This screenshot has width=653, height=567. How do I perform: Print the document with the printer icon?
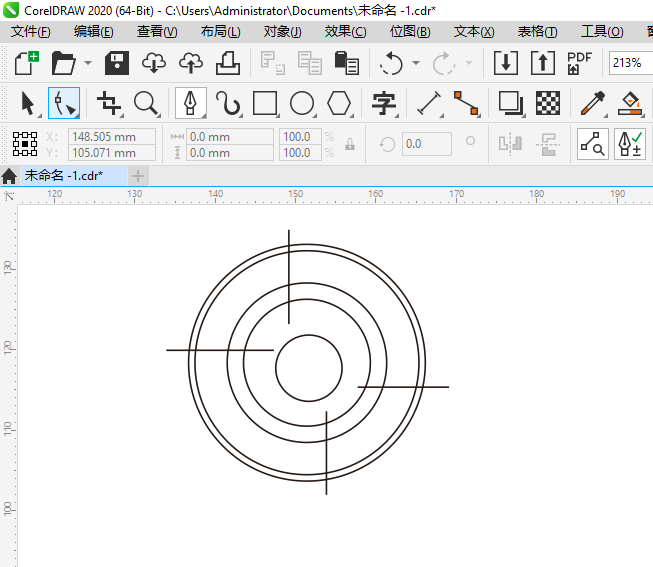pos(228,63)
